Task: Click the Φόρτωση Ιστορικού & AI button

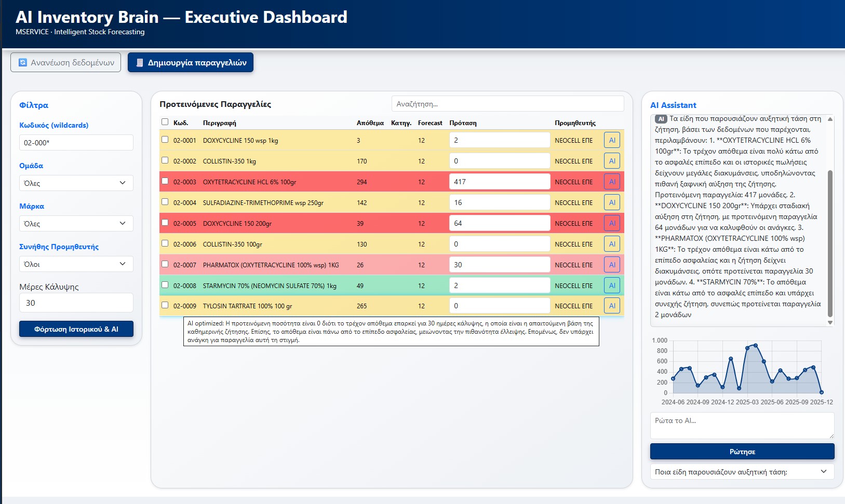Action: [x=76, y=329]
